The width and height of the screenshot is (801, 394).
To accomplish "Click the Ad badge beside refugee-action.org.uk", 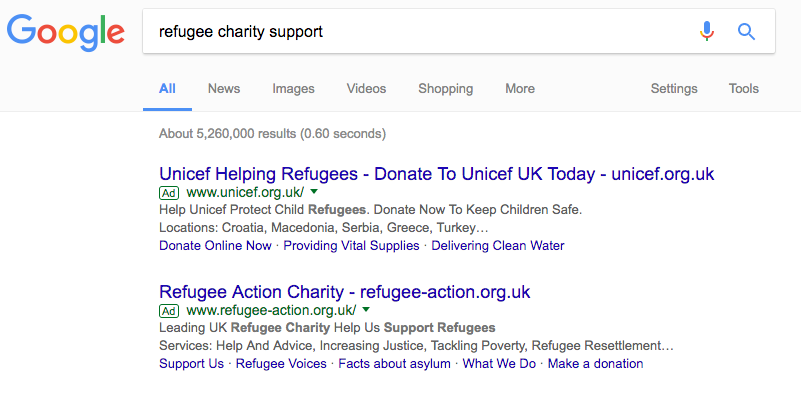I will pos(169,311).
